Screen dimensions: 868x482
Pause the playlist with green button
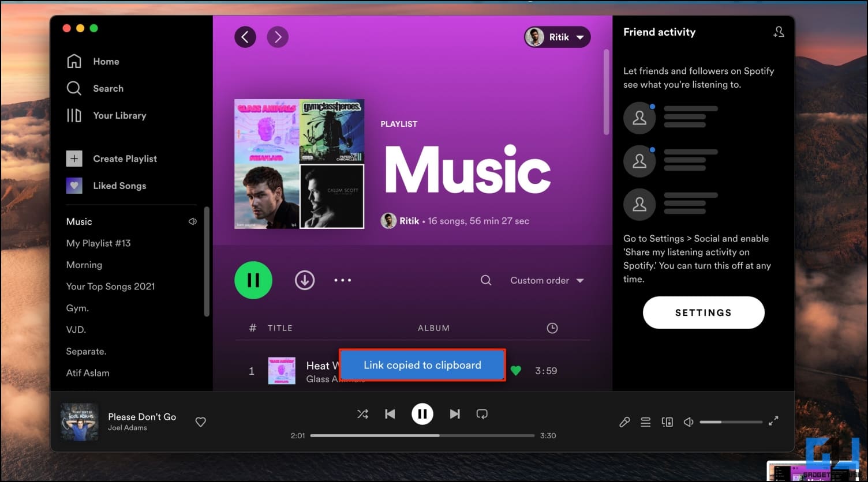[x=253, y=280]
